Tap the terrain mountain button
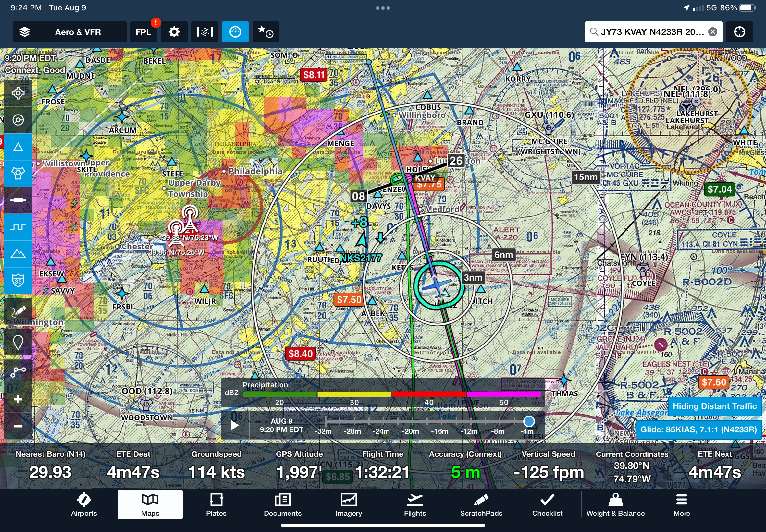 click(18, 254)
